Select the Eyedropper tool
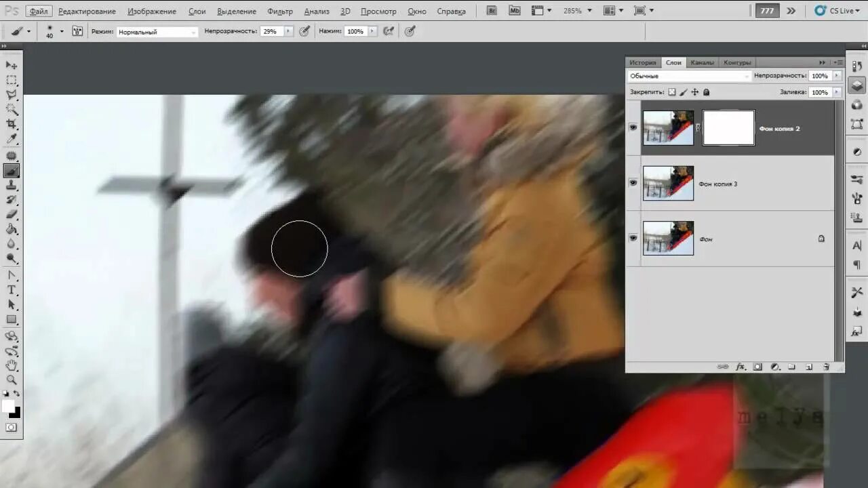Image resolution: width=868 pixels, height=488 pixels. pos(12,140)
